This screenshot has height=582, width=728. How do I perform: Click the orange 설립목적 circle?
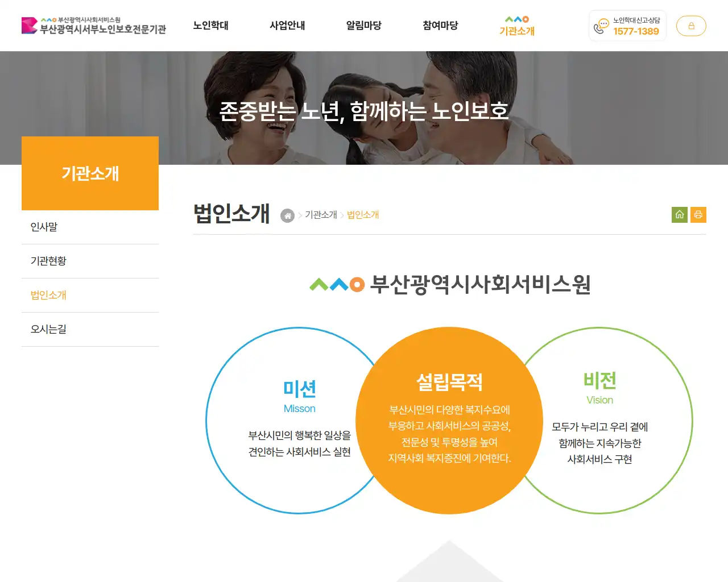[449, 421]
